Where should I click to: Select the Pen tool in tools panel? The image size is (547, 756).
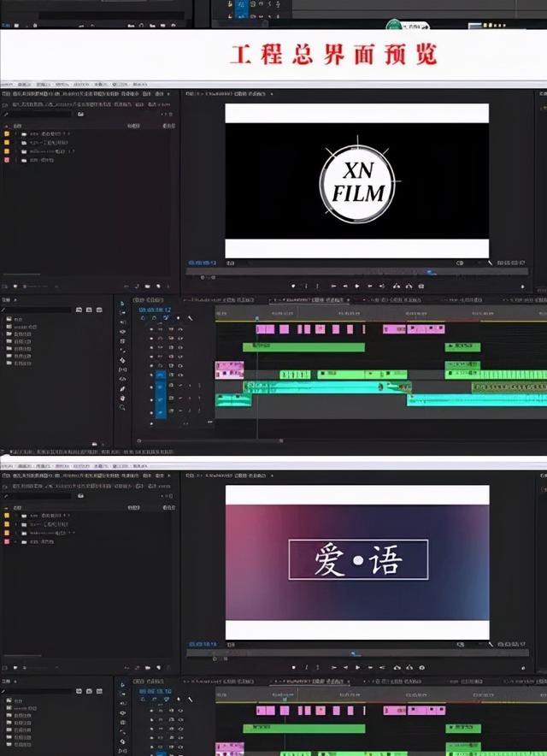click(122, 388)
